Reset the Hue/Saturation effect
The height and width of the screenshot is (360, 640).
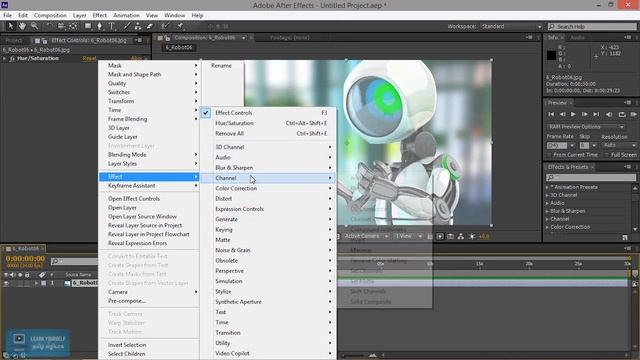(x=89, y=58)
